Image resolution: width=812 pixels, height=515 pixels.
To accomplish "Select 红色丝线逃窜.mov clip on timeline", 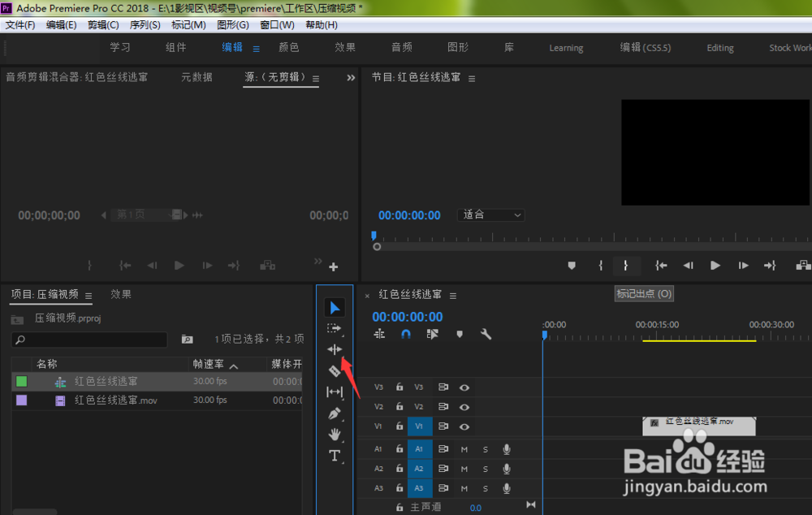I will 699,426.
